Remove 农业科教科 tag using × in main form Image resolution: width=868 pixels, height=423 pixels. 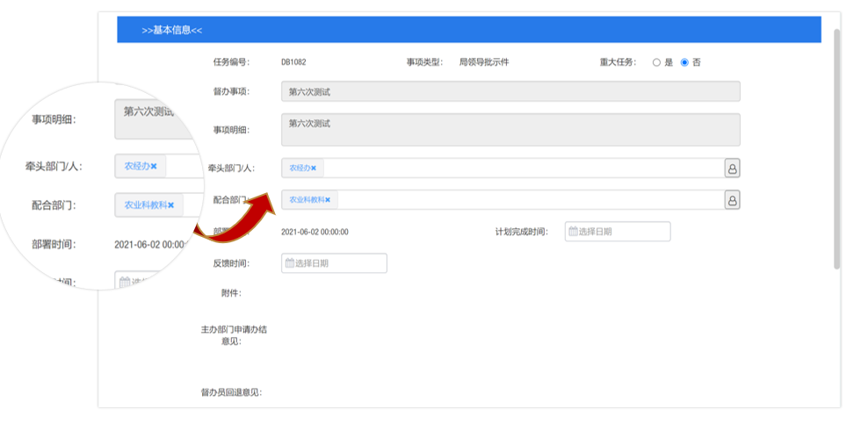tap(328, 200)
